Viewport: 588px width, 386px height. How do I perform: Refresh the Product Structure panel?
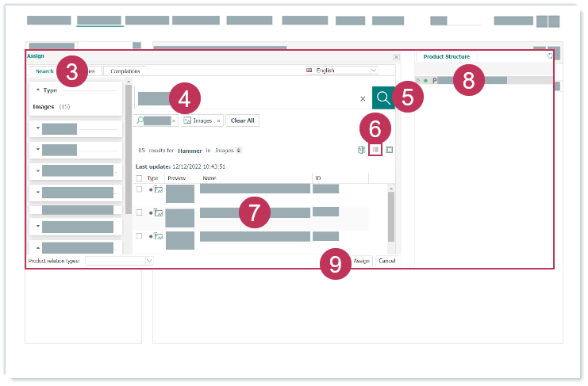[x=550, y=57]
